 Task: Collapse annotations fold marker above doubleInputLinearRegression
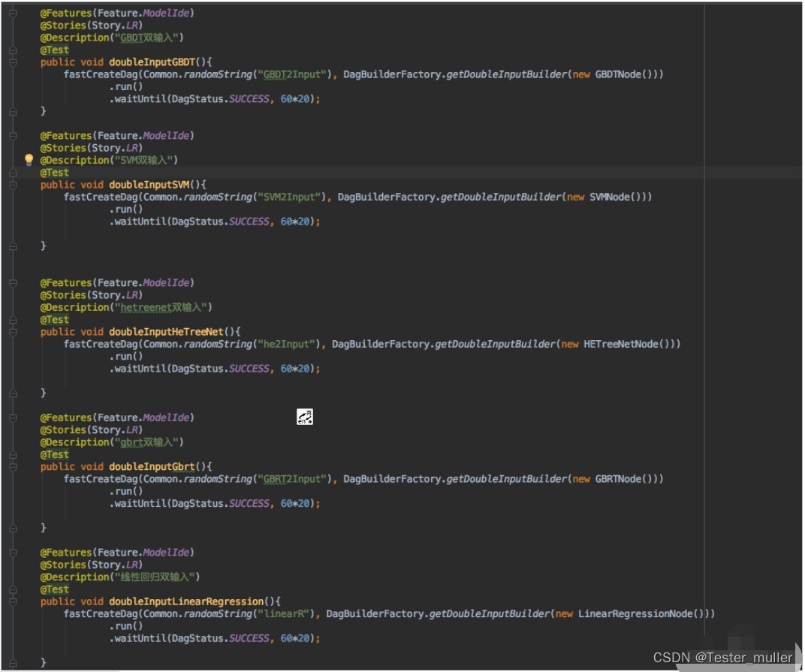click(14, 553)
